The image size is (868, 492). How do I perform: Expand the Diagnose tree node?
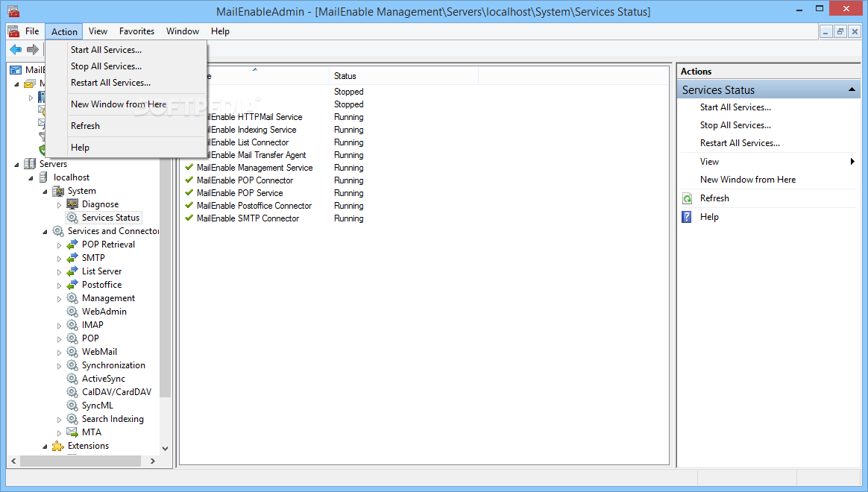59,205
